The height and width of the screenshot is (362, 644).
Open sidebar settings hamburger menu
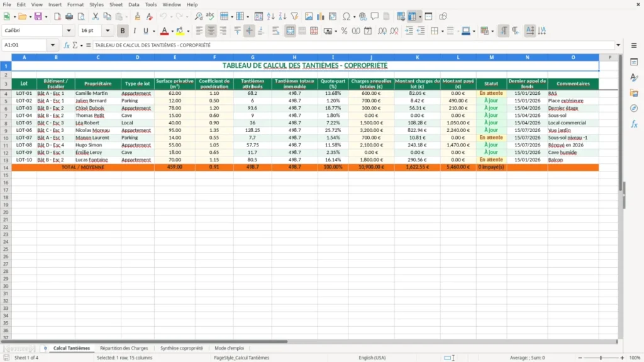point(634,45)
